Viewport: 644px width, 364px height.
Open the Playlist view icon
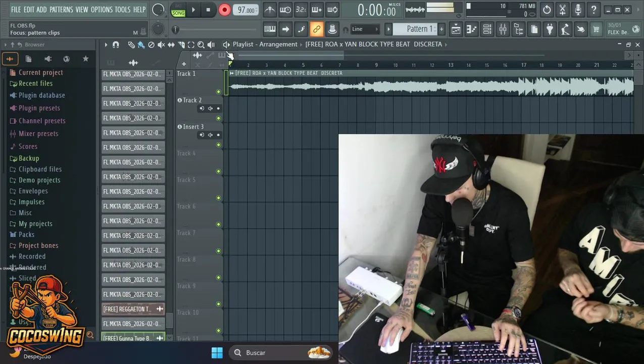point(456,29)
